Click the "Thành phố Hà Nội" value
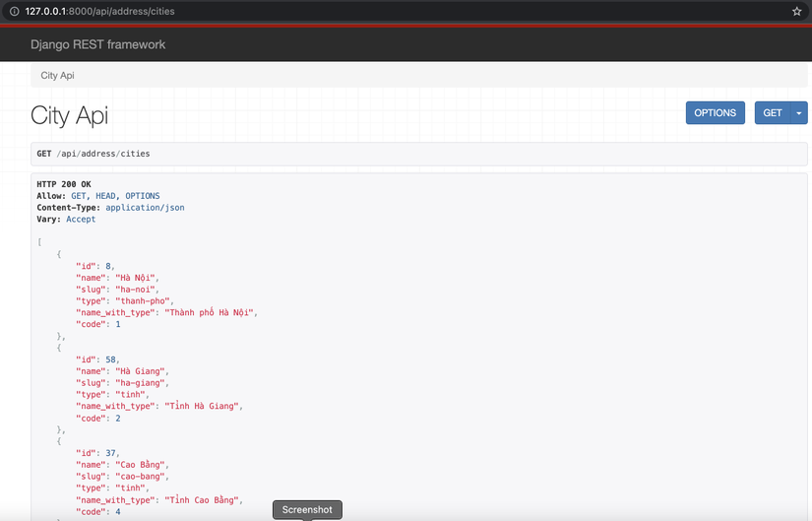Image resolution: width=812 pixels, height=521 pixels. pos(210,312)
